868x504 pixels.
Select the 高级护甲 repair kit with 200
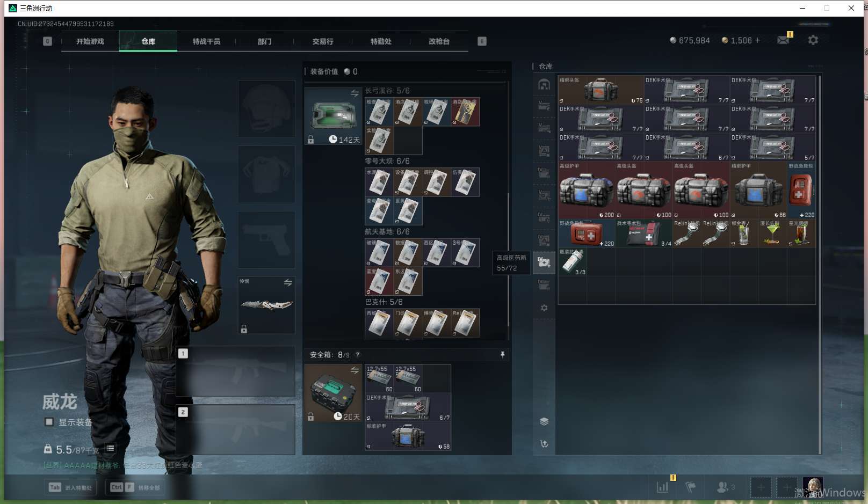(587, 190)
